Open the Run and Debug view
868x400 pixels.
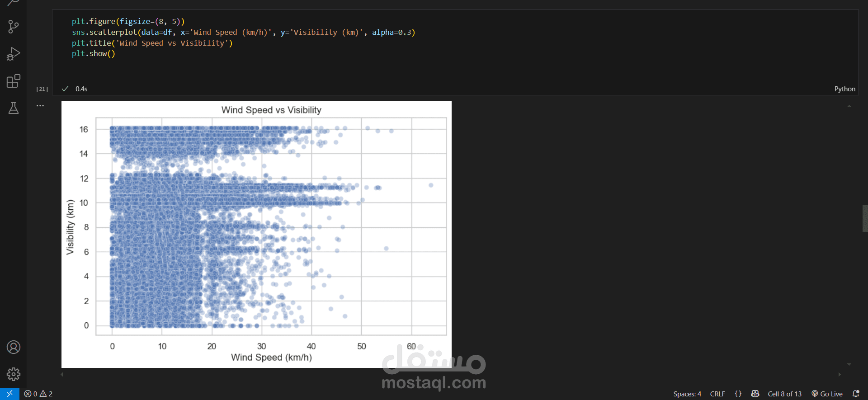(x=14, y=54)
